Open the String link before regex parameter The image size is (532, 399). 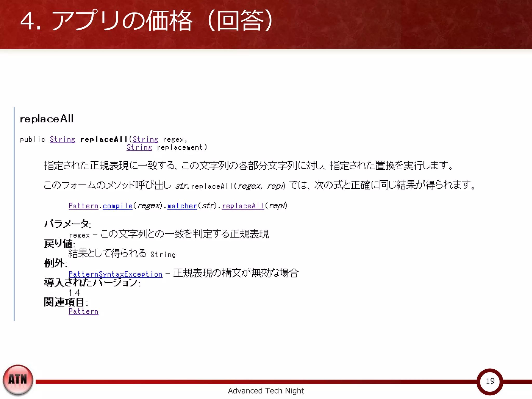point(145,139)
